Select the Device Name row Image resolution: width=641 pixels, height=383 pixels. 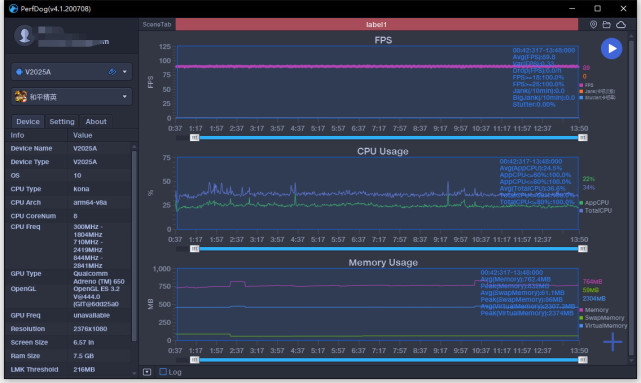[x=69, y=148]
